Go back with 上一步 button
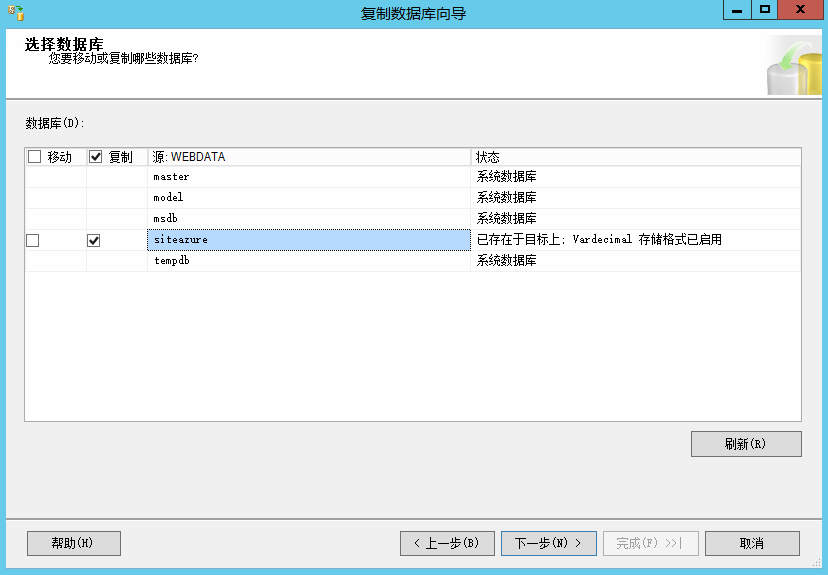This screenshot has height=575, width=828. [x=447, y=543]
